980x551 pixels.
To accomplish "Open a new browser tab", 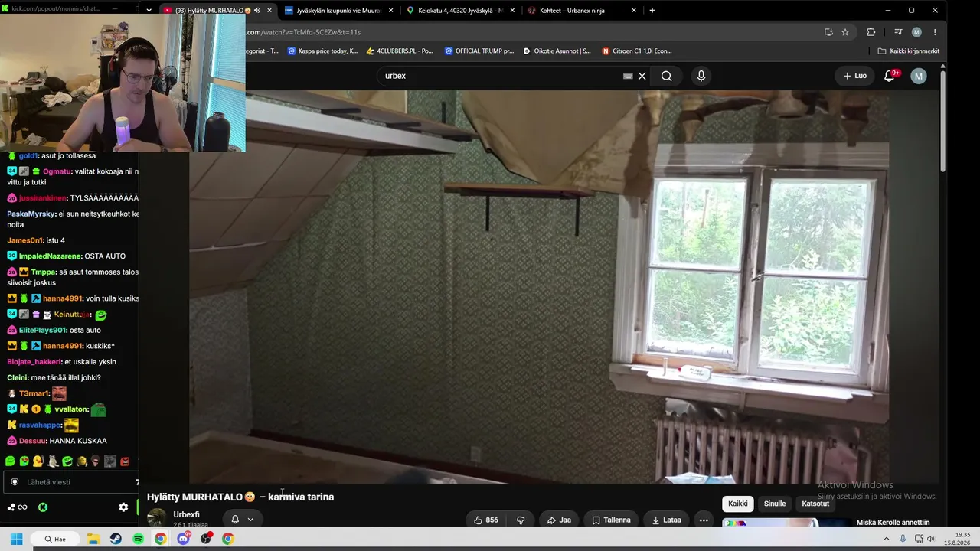I will point(652,11).
